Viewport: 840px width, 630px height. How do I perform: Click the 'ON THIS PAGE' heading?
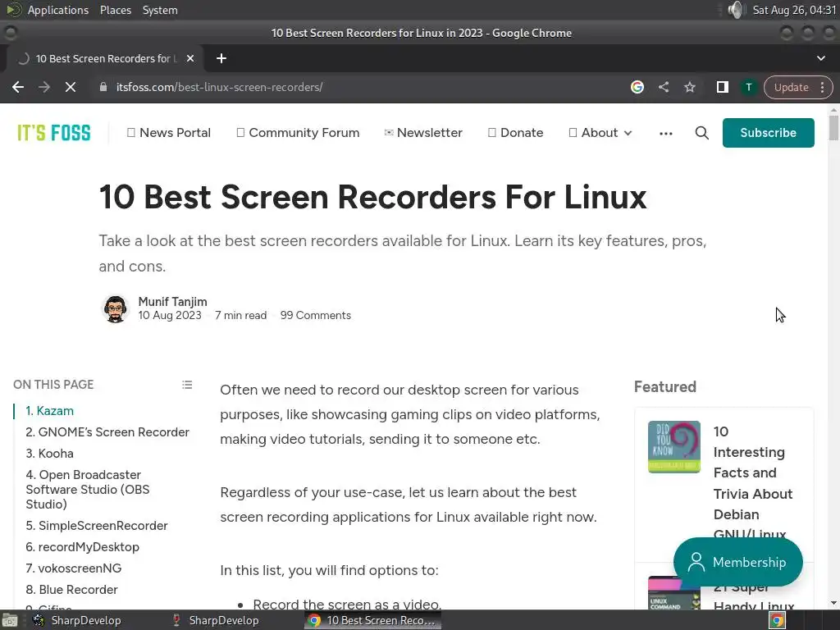pyautogui.click(x=53, y=385)
